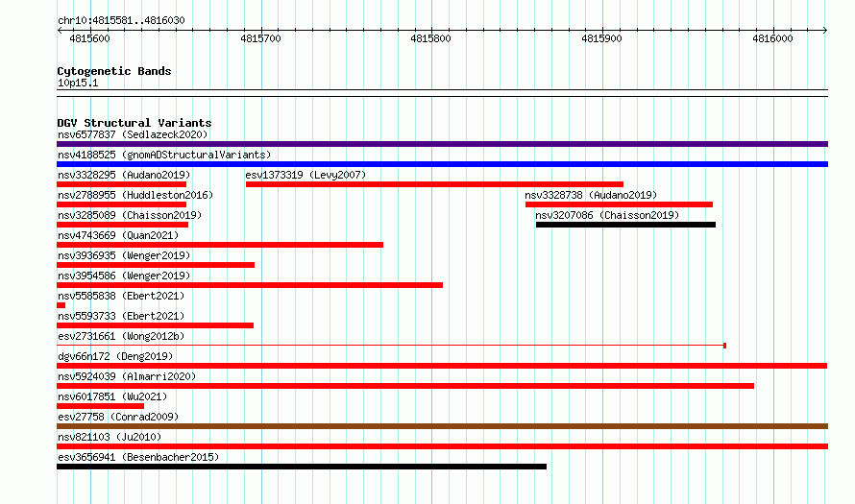The image size is (855, 504).
Task: Select the red nsv3954586 variant bar
Action: click(250, 285)
